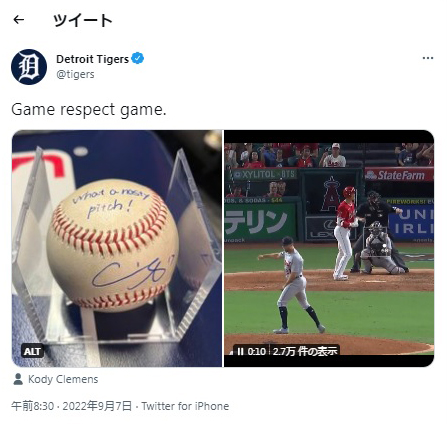Click the 2.7万 件の表示 view count
The height and width of the screenshot is (424, 447).
click(x=305, y=351)
